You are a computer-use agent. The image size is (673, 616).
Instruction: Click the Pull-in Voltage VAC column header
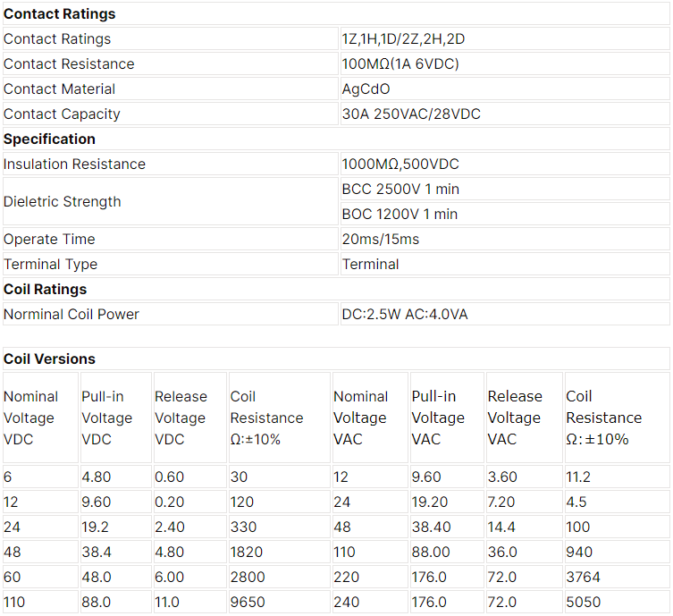pos(447,418)
